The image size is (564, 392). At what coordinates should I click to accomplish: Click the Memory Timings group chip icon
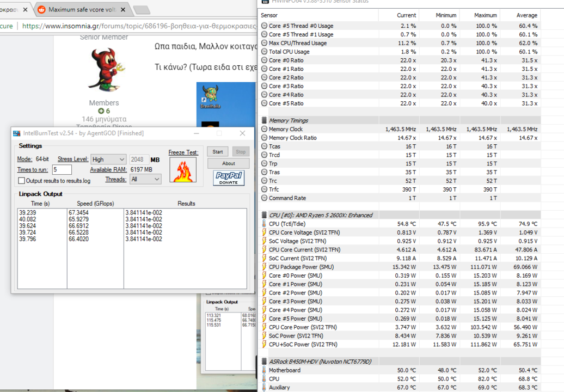tap(265, 120)
